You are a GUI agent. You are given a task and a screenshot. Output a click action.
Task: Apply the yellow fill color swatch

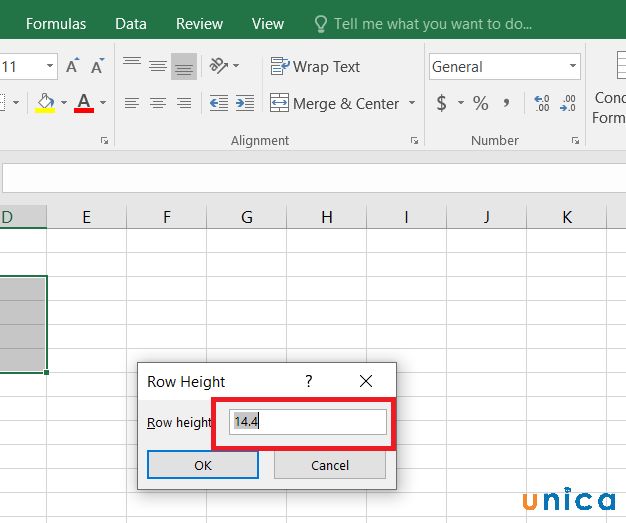[x=45, y=103]
